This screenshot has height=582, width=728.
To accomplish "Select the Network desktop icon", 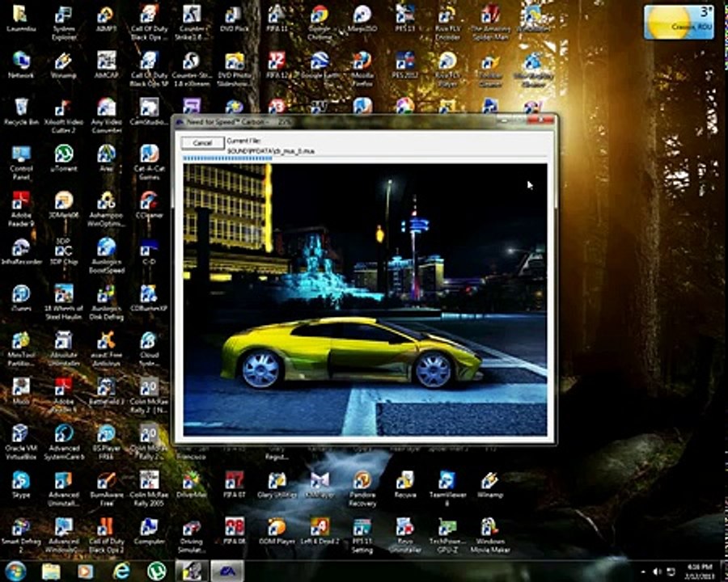I will pyautogui.click(x=21, y=65).
